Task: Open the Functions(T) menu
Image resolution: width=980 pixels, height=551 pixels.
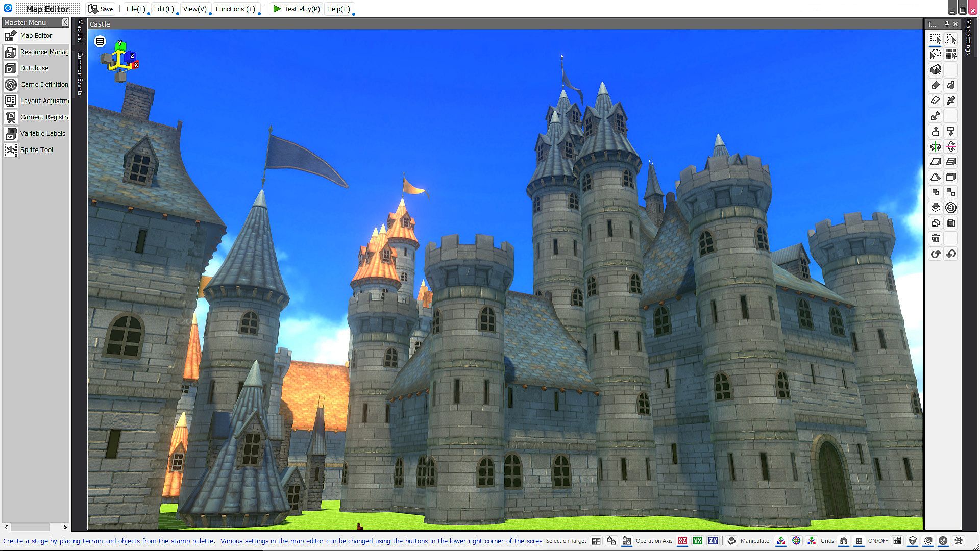Action: pyautogui.click(x=235, y=9)
